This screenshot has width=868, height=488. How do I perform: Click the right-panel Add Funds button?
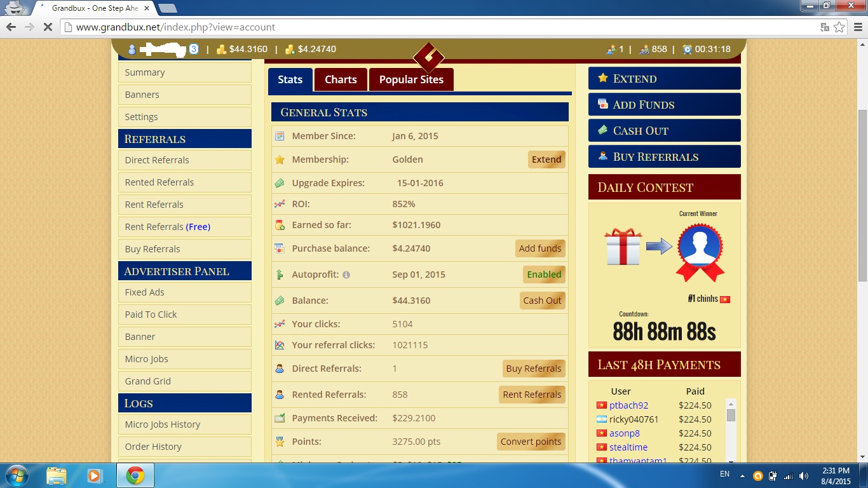coord(665,104)
